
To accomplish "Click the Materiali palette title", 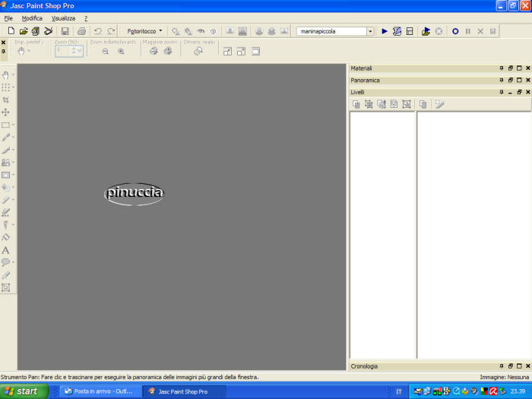I will point(361,68).
